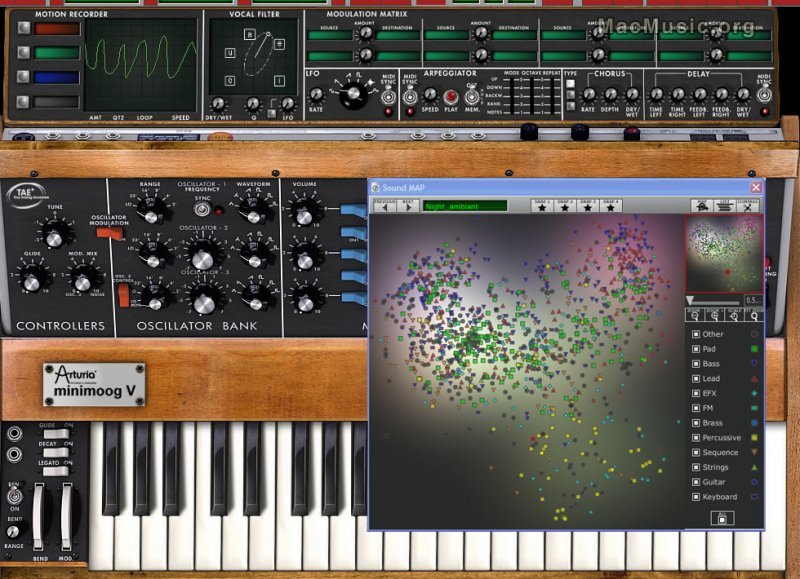Toggle the LFO MIDI Sync switch

[x=388, y=95]
